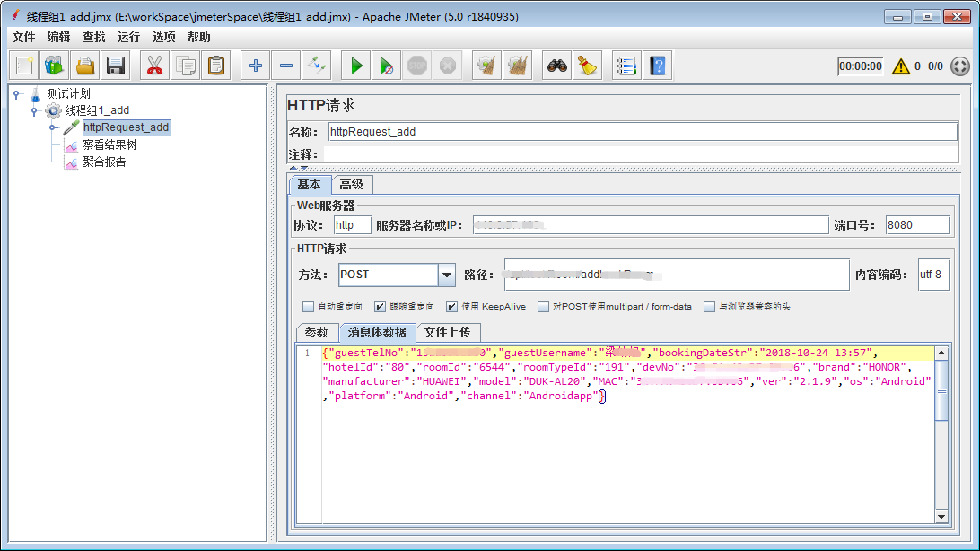Viewport: 980px width, 551px height.
Task: Expand all tree nodes with plus icon
Action: click(x=256, y=66)
